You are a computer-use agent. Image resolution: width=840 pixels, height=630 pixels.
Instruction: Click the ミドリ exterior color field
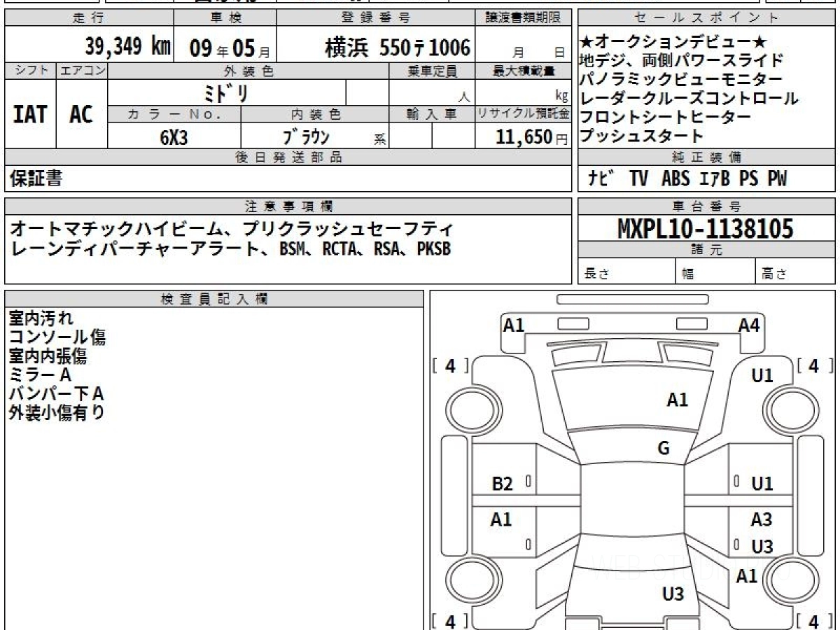coord(227,92)
